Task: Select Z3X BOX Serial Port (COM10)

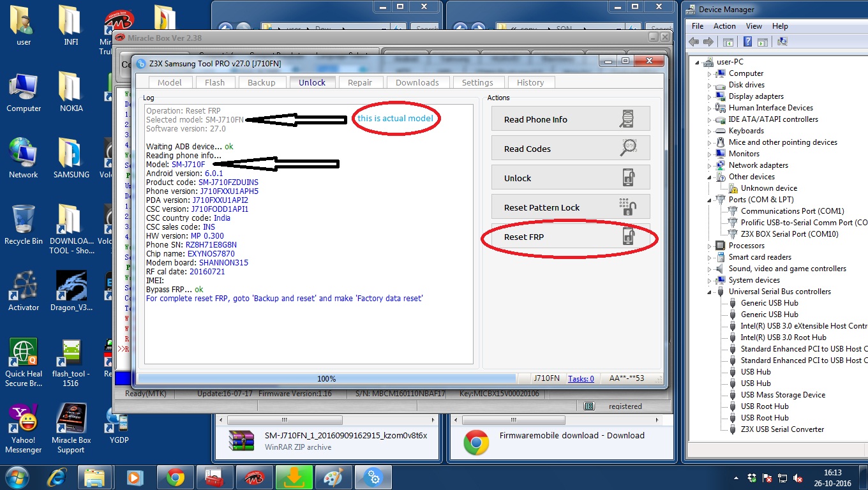Action: [x=789, y=234]
